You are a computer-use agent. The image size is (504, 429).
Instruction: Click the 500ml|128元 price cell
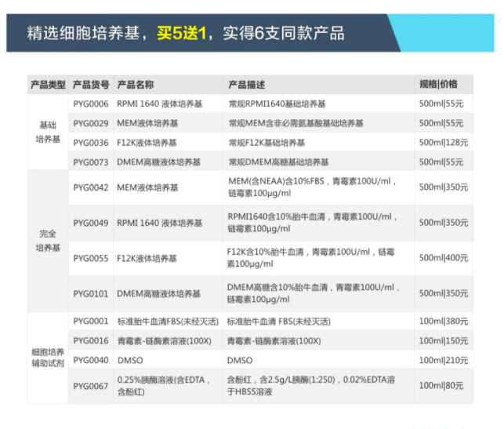click(443, 143)
